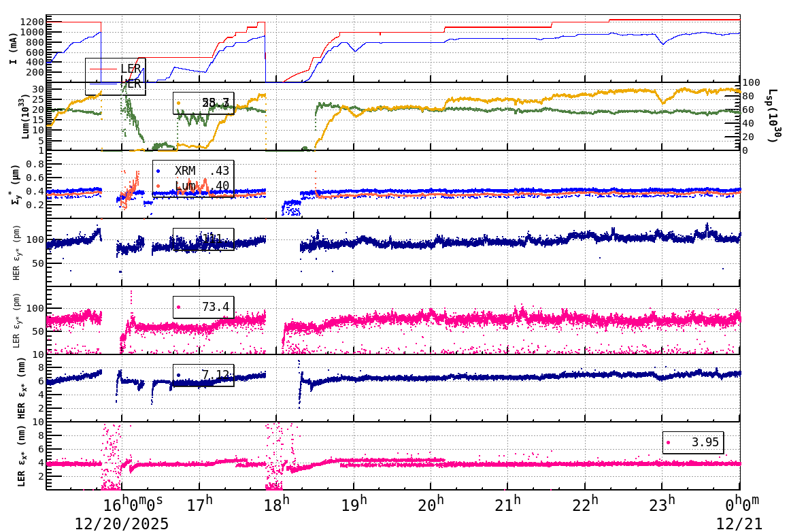Click the navy dot inside the 7.12 legend box
The width and height of the screenshot is (789, 532).
click(x=179, y=376)
